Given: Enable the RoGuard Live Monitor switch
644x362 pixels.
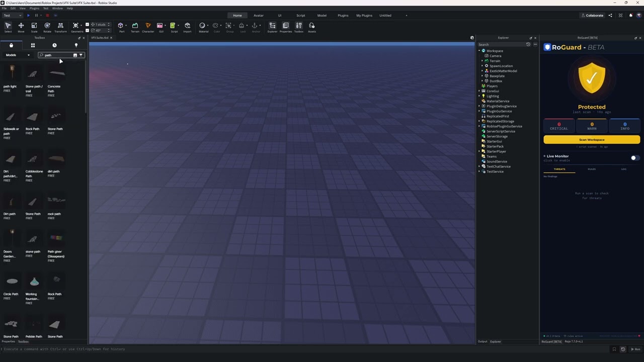Looking at the screenshot, I should tap(635, 158).
